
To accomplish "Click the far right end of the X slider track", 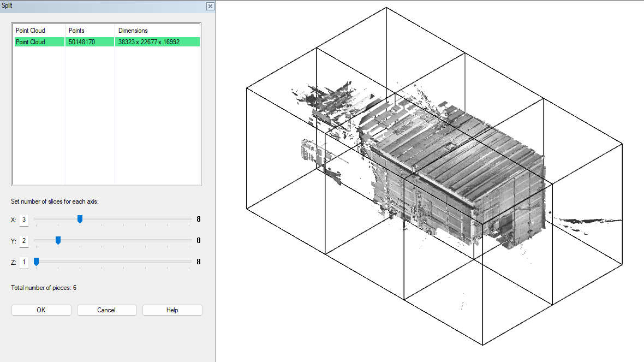I will click(x=190, y=219).
